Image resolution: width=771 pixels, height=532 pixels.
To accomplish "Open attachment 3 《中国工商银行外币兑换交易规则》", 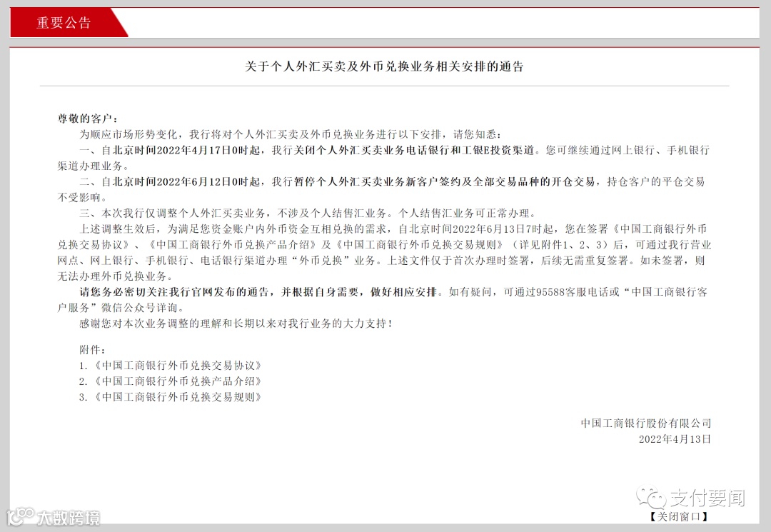I will pos(176,397).
